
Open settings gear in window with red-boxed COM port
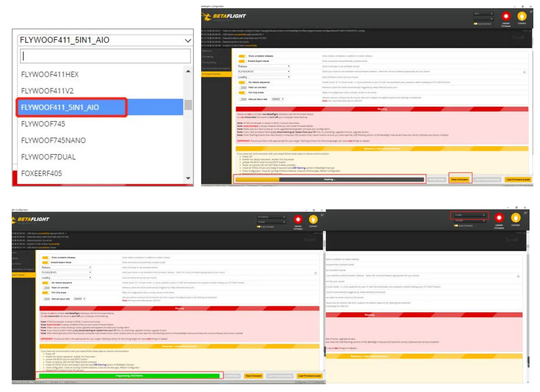pyautogui.click(x=525, y=213)
